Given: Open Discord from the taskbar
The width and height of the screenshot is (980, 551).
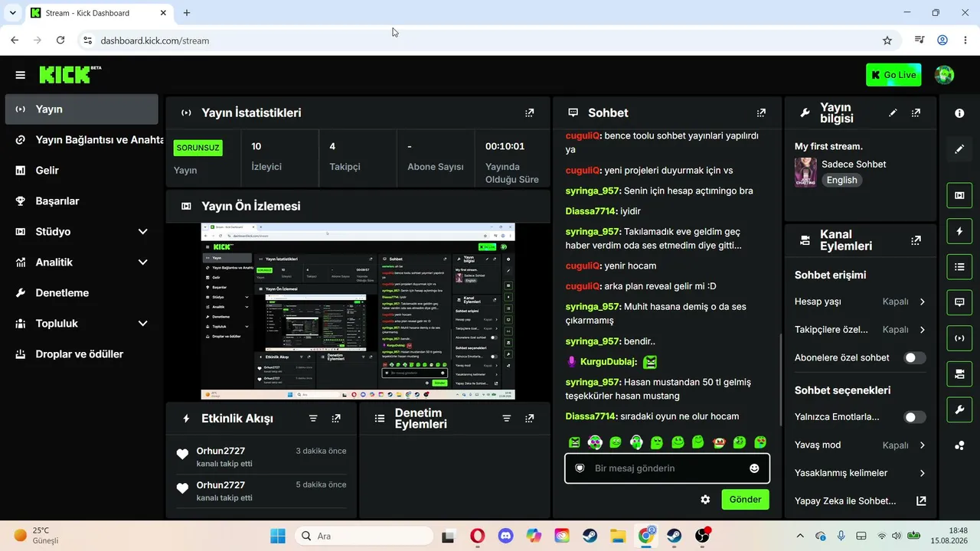Looking at the screenshot, I should (x=505, y=536).
